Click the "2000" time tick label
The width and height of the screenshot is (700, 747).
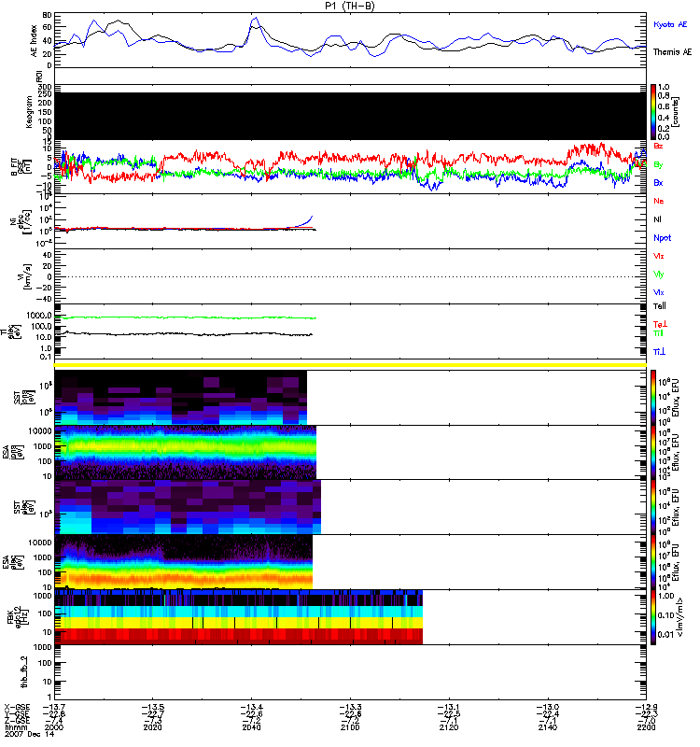tap(54, 727)
